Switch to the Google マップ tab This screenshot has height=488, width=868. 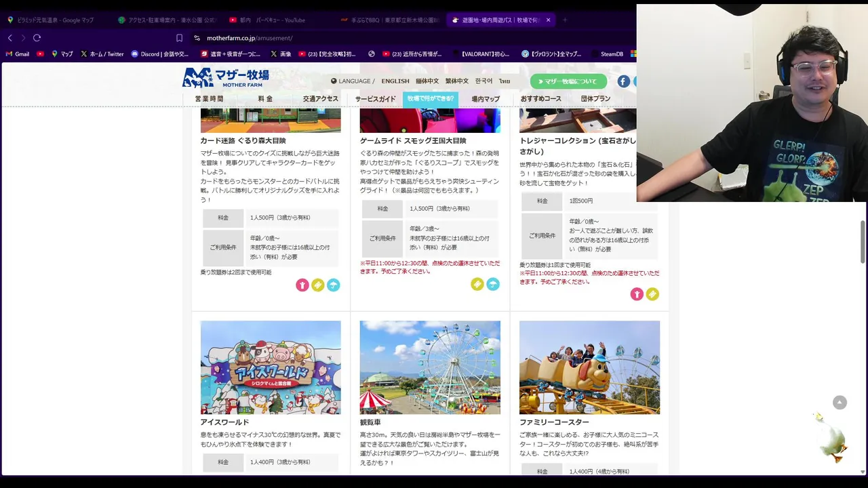pos(51,20)
